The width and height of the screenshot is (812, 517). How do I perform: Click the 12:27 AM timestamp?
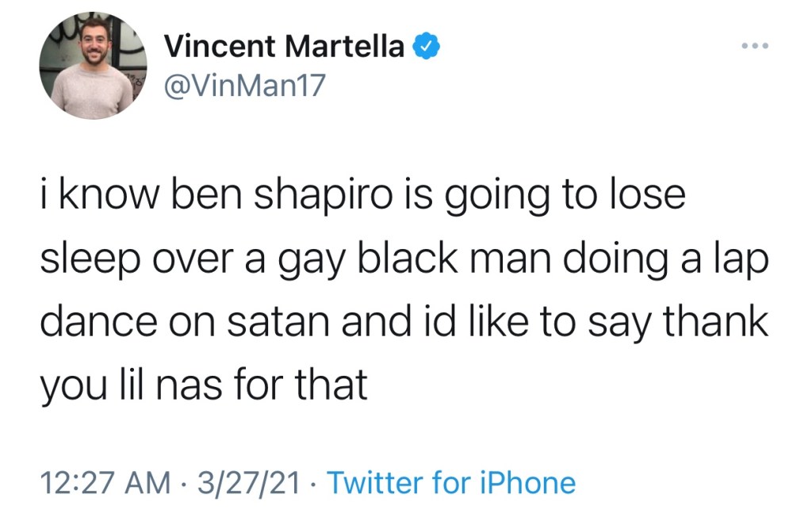point(105,481)
